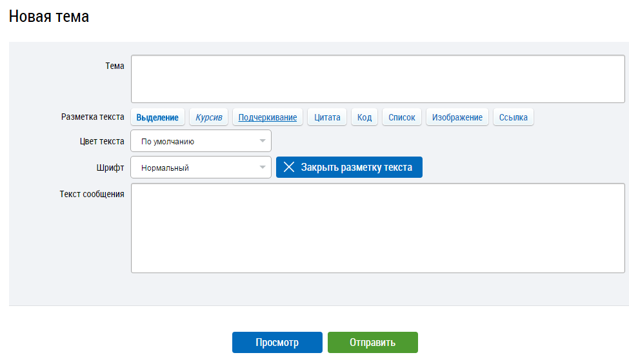Click the Новая тема page heading
The width and height of the screenshot is (629, 364).
49,17
